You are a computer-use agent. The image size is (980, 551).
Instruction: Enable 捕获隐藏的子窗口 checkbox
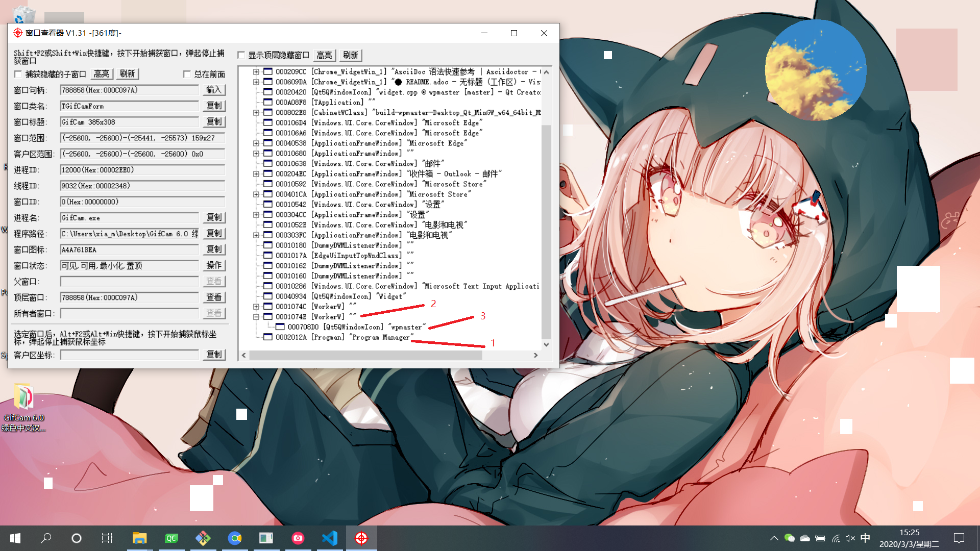pyautogui.click(x=18, y=74)
